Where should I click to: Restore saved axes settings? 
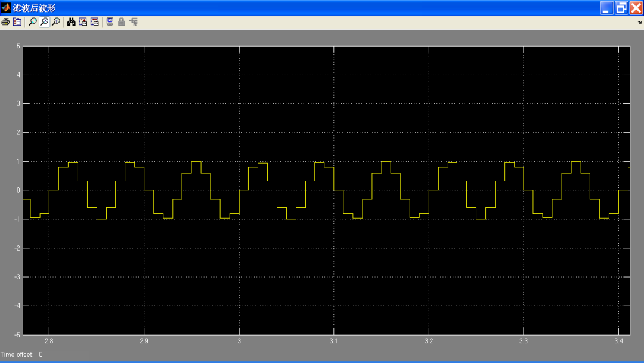click(x=94, y=21)
